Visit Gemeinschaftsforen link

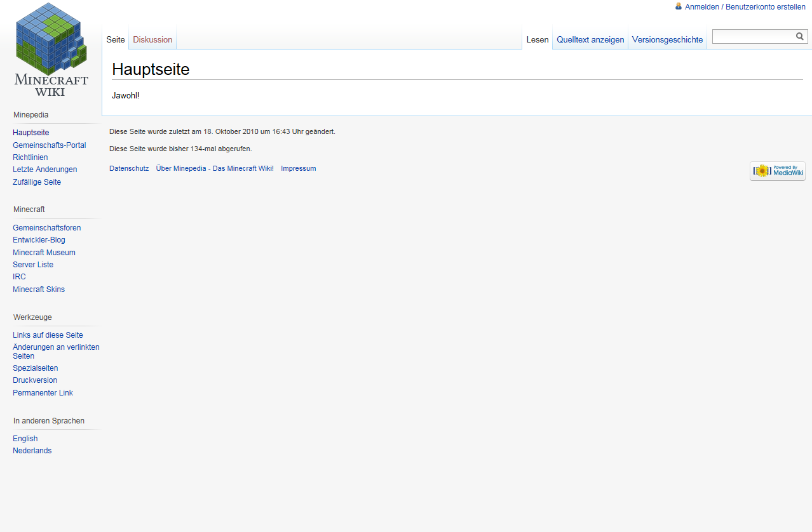47,228
